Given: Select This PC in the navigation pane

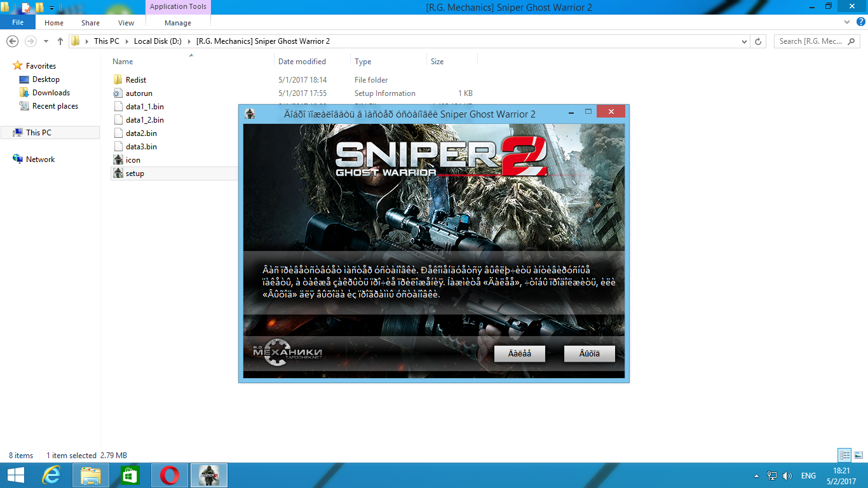Looking at the screenshot, I should tap(50, 133).
